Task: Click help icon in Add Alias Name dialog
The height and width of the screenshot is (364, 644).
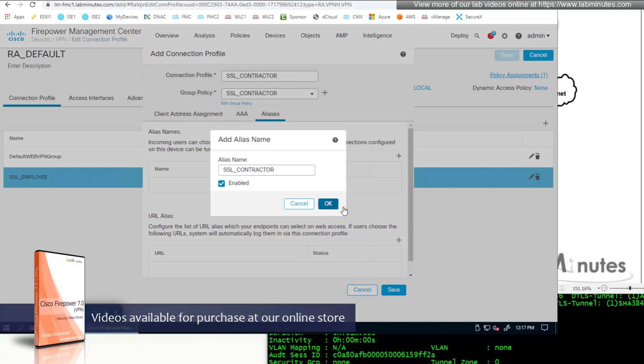Action: pyautogui.click(x=335, y=140)
